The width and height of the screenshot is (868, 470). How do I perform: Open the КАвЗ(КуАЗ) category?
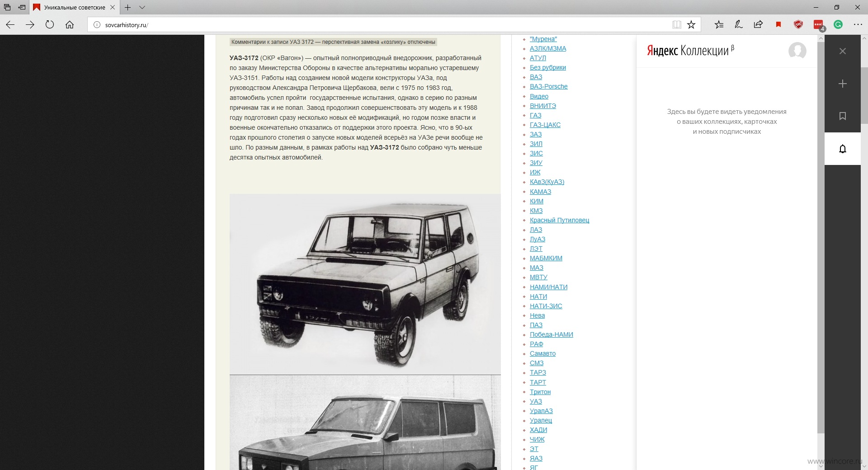(547, 182)
